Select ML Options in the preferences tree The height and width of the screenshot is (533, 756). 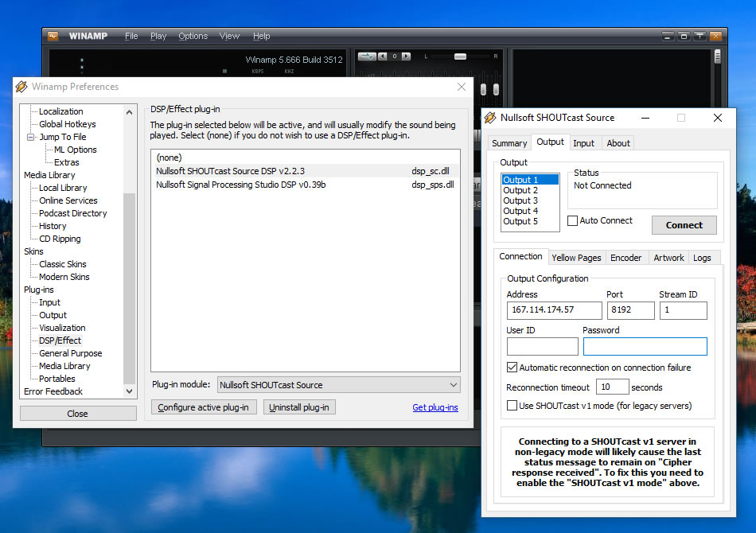(x=76, y=150)
